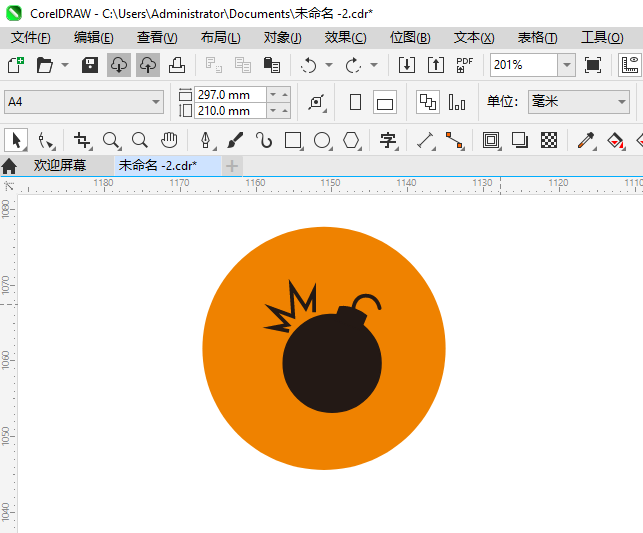Show rulers icon at toolbar end
Image resolution: width=643 pixels, height=533 pixels.
[630, 65]
